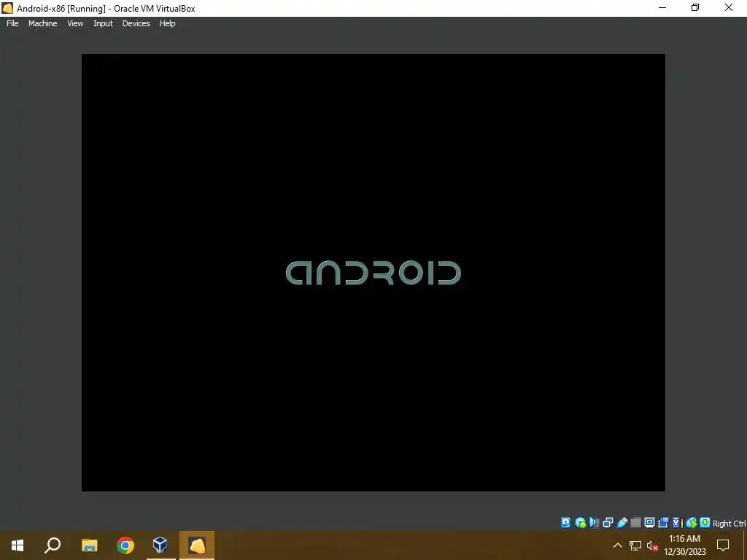This screenshot has width=747, height=560.
Task: Show hidden system tray icons
Action: click(617, 545)
